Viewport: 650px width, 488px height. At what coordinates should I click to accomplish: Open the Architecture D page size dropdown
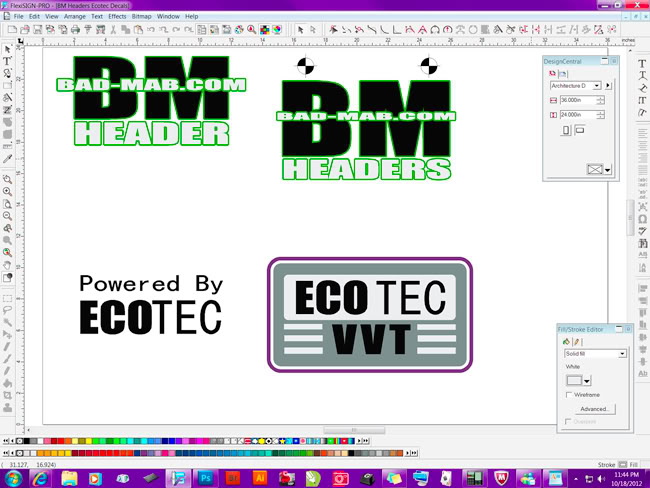(x=597, y=86)
